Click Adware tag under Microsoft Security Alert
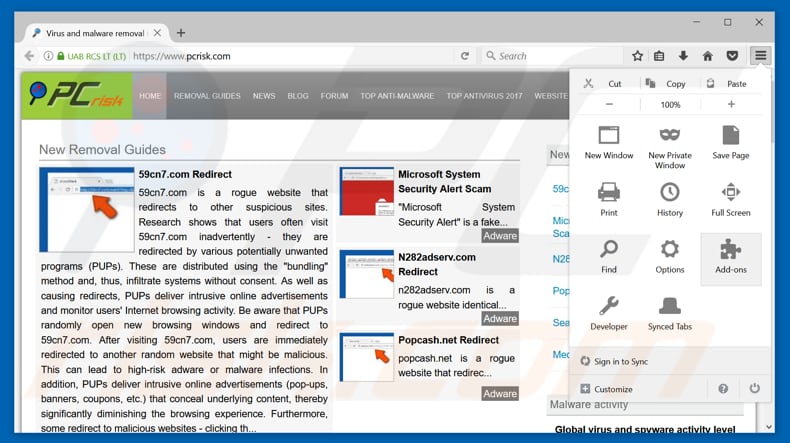Viewport: 790px width, 443px height. 500,236
